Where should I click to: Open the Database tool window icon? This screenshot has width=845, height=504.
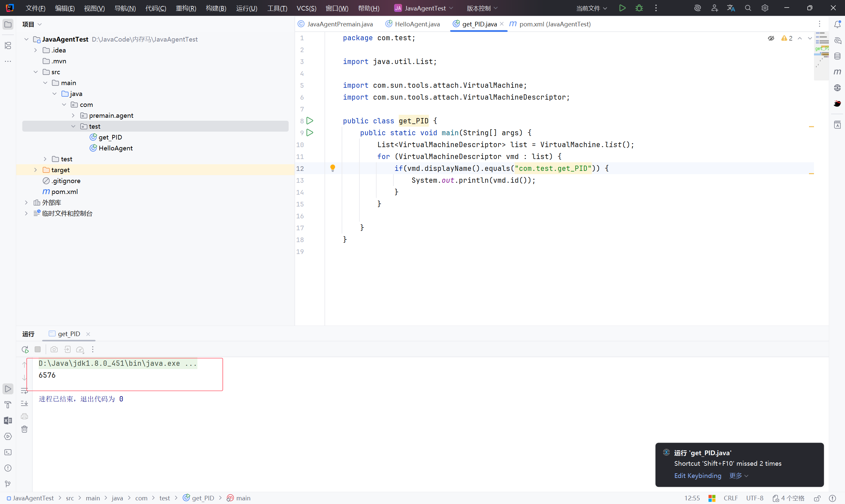coord(837,56)
